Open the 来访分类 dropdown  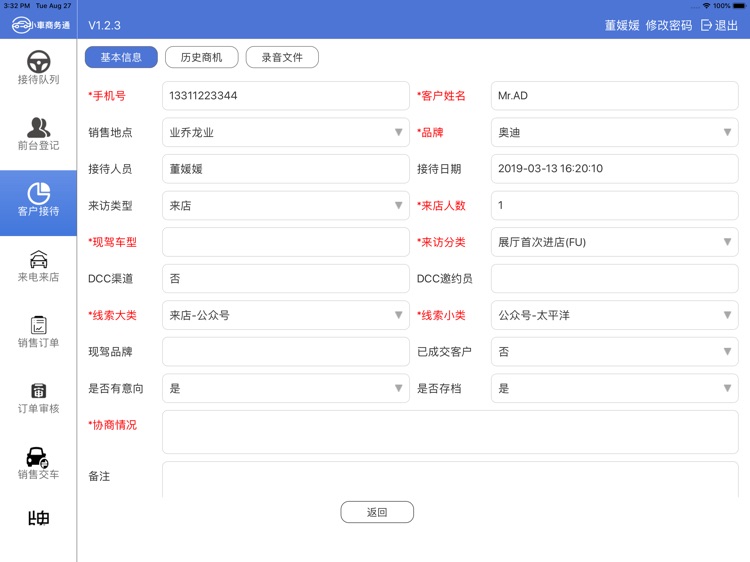[x=615, y=242]
